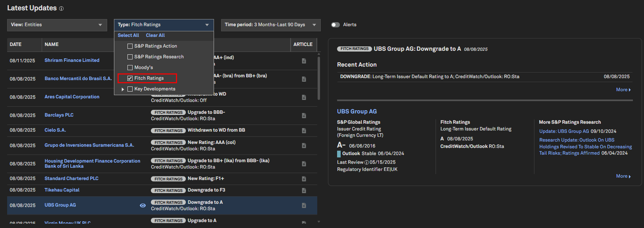Toggle the Alerts switch on
This screenshot has width=644, height=228.
[x=335, y=25]
